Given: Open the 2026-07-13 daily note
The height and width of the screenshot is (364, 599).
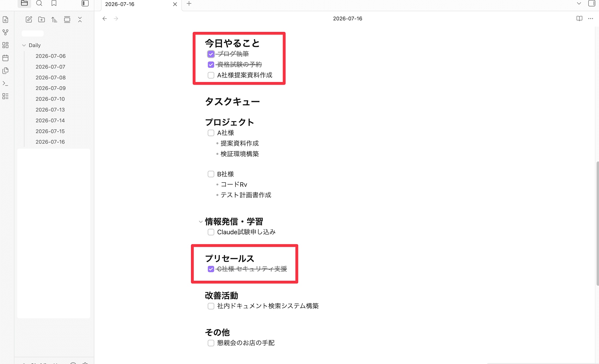Looking at the screenshot, I should coord(50,110).
